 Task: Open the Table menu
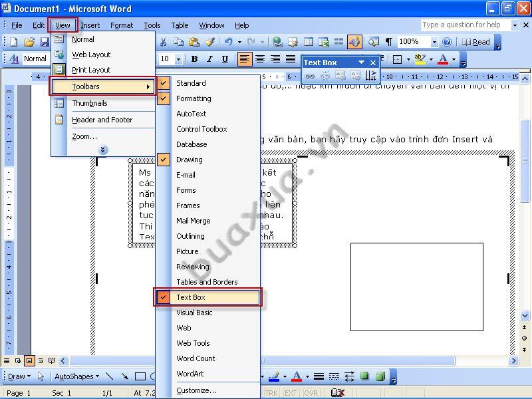coord(180,25)
